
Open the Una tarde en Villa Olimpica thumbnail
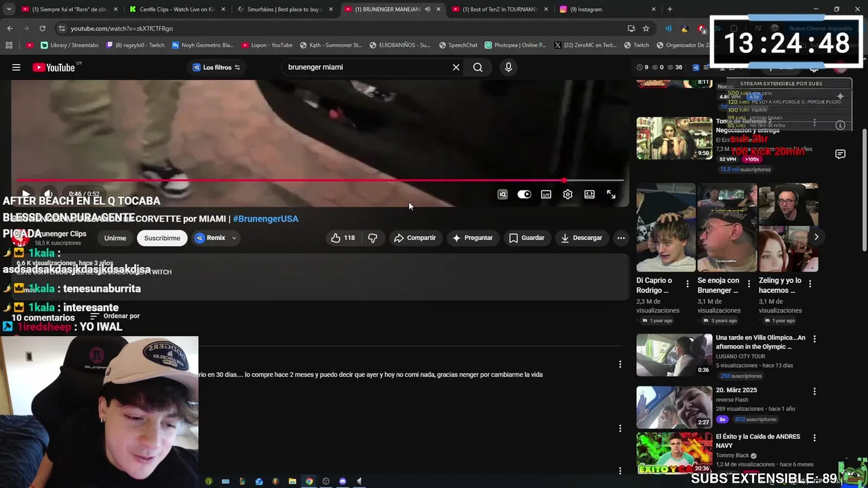(674, 354)
